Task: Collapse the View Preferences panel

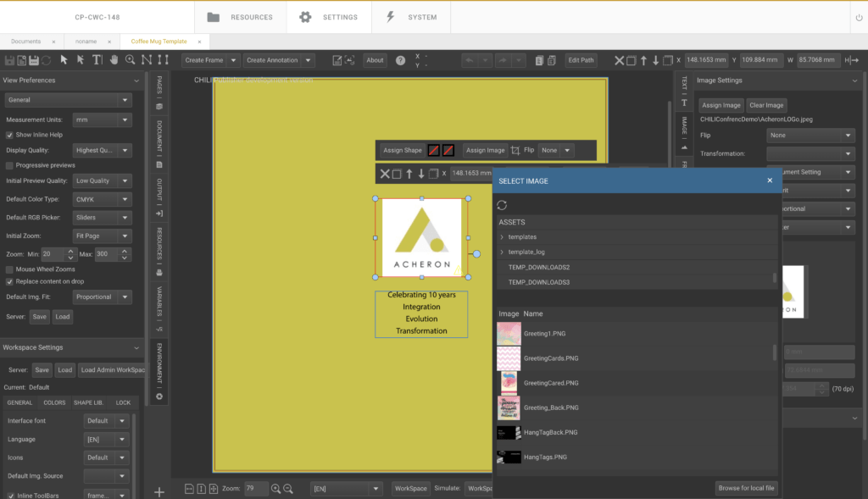Action: [x=136, y=80]
